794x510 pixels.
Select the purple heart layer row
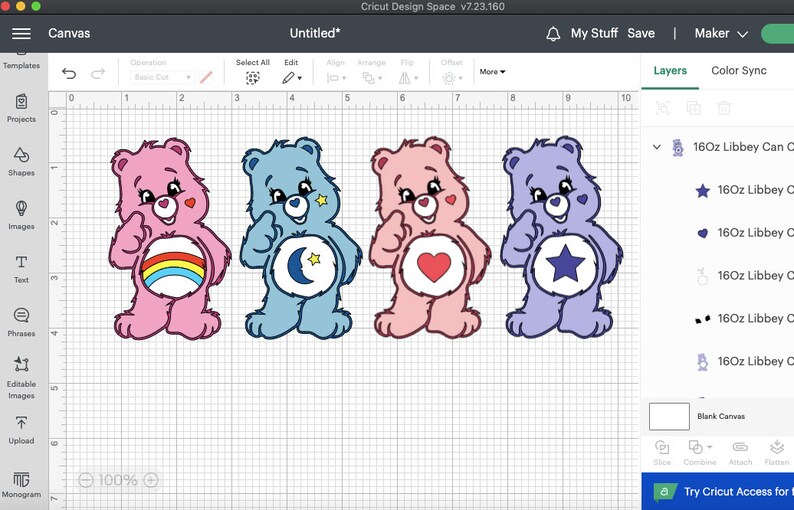pyautogui.click(x=718, y=233)
